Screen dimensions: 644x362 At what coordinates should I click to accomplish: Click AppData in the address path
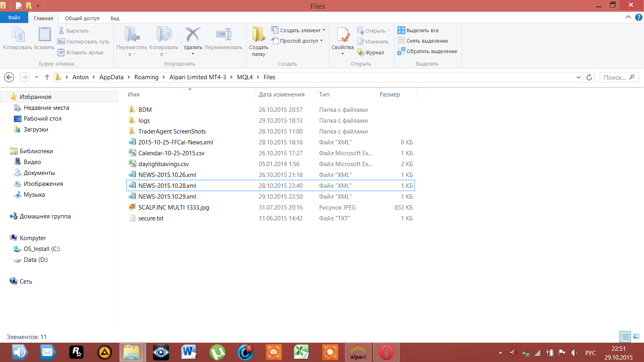pos(111,77)
